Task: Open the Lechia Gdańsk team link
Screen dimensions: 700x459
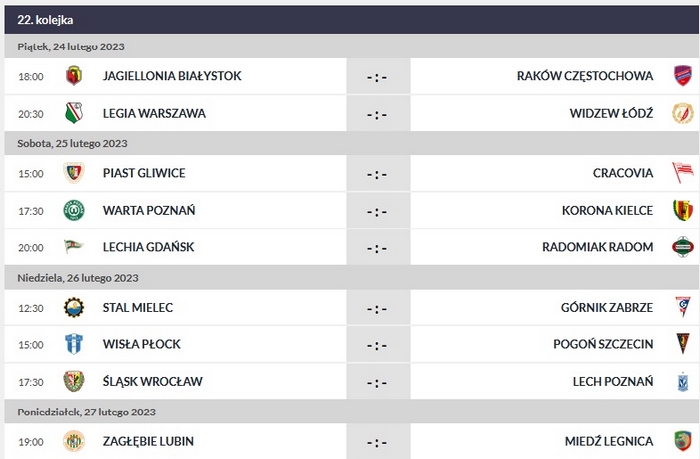Action: [148, 247]
